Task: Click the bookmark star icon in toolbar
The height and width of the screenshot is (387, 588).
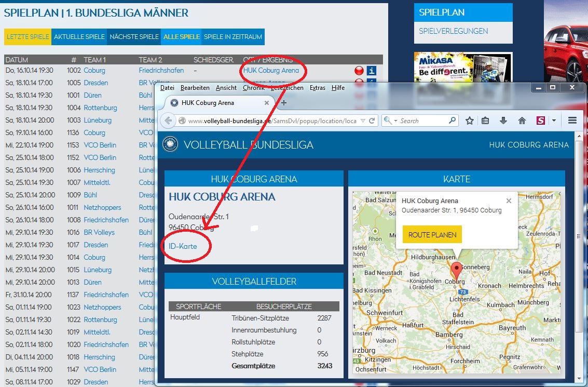Action: tap(470, 121)
